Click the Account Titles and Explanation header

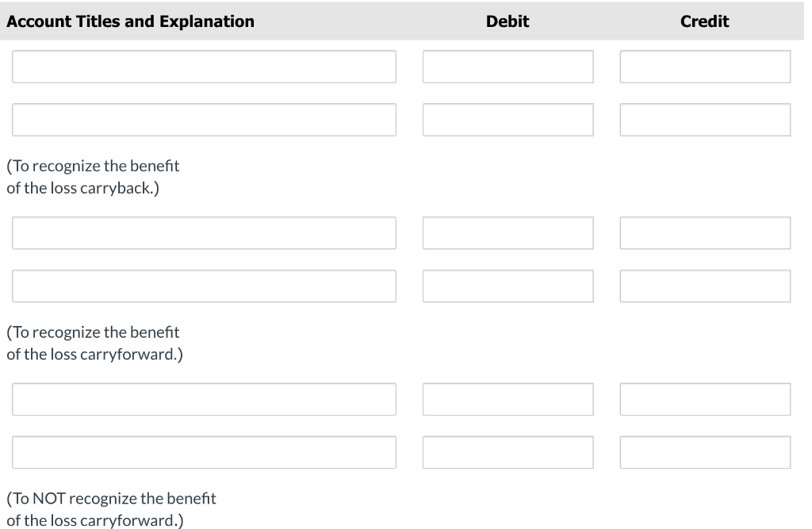[130, 21]
